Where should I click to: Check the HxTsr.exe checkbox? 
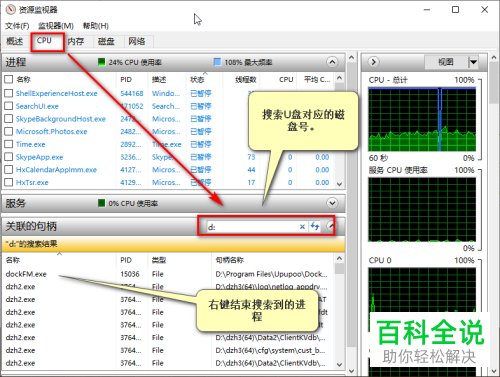tap(9, 182)
